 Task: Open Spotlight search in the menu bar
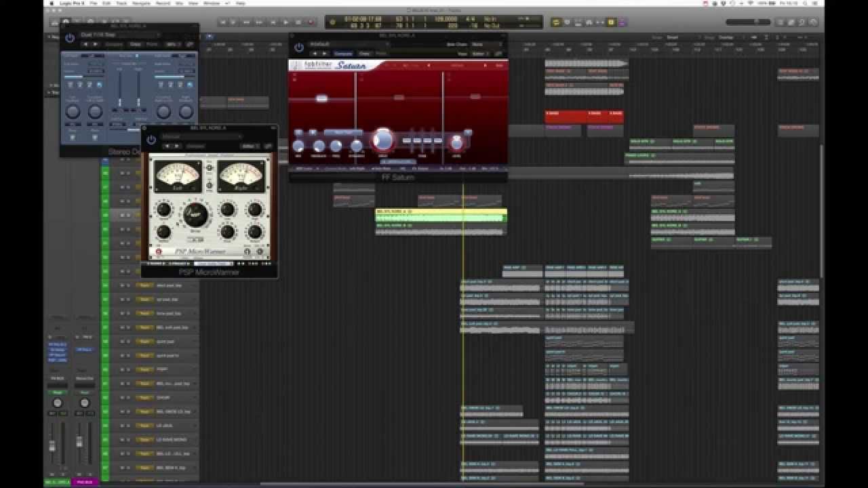coord(804,3)
